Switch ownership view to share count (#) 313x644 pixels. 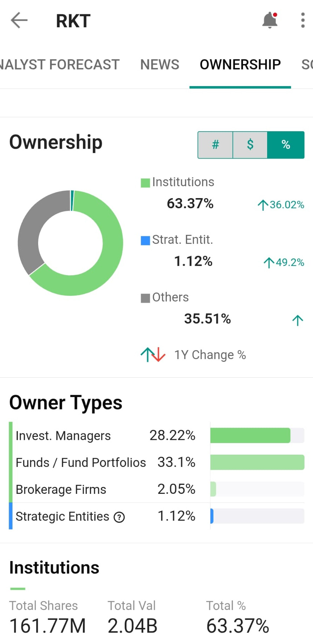[215, 145]
